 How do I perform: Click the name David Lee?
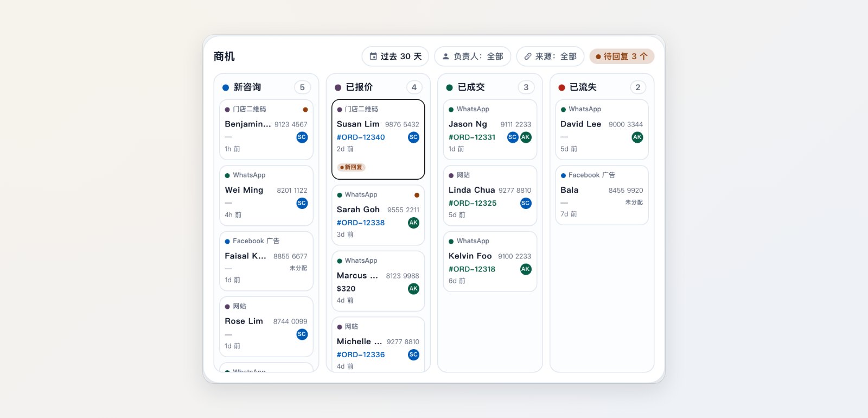581,124
